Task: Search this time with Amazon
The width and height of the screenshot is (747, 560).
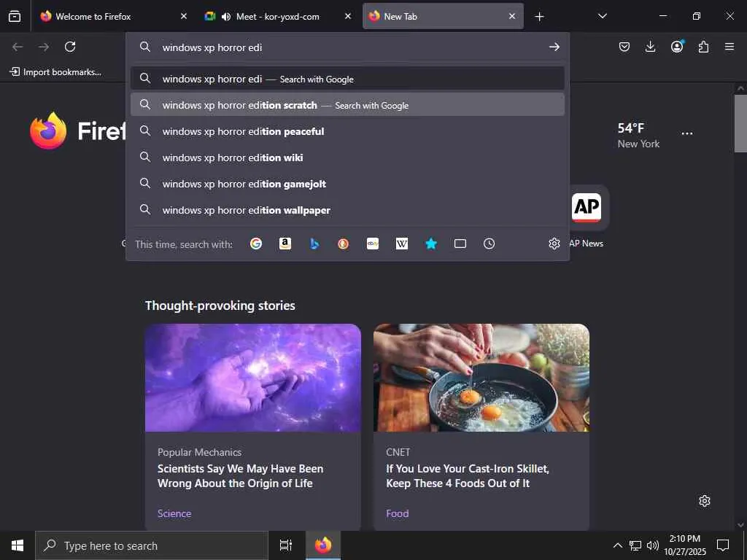Action: click(285, 244)
